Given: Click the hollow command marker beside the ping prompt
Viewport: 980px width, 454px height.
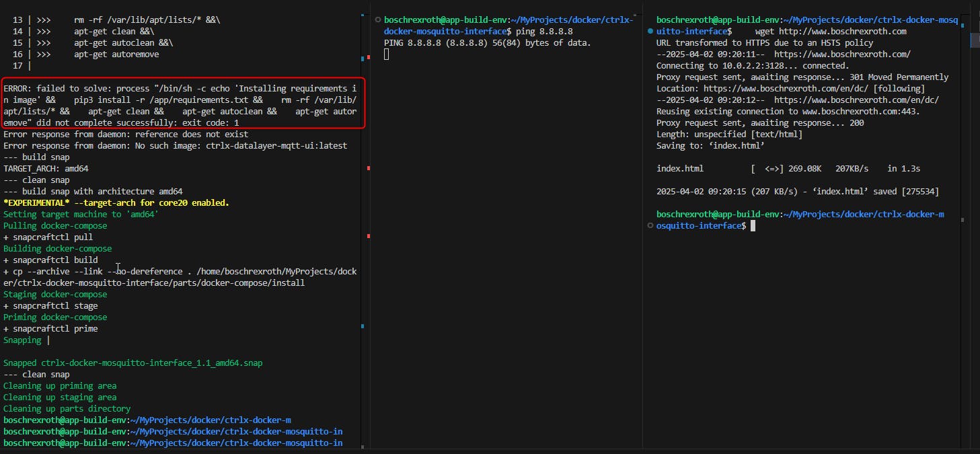Looking at the screenshot, I should click(378, 20).
